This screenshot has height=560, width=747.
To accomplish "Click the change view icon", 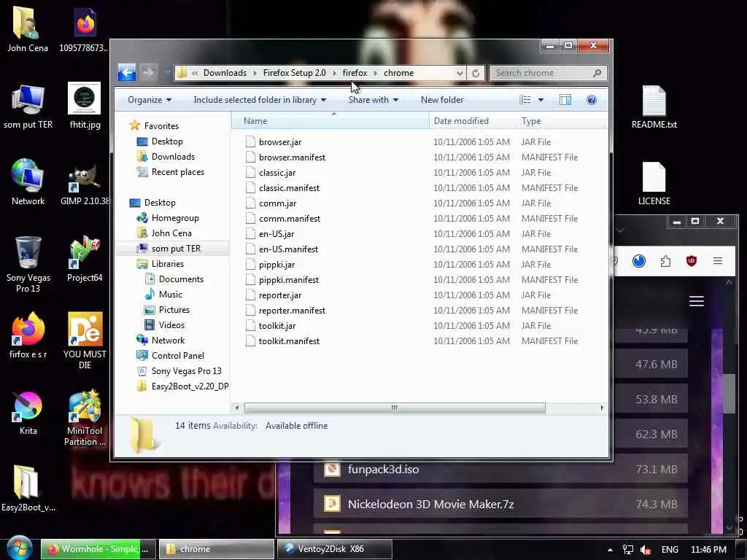I will click(x=525, y=100).
